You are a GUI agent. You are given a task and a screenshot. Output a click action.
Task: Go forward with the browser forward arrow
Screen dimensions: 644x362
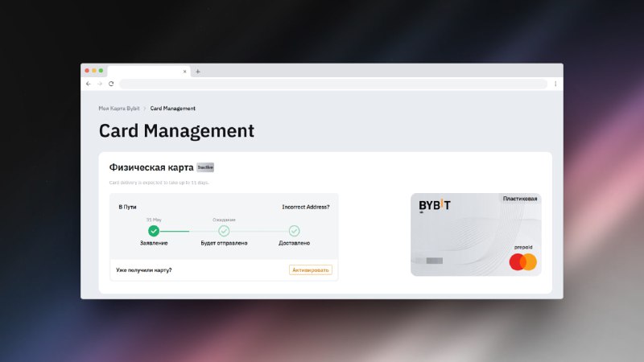pos(99,84)
